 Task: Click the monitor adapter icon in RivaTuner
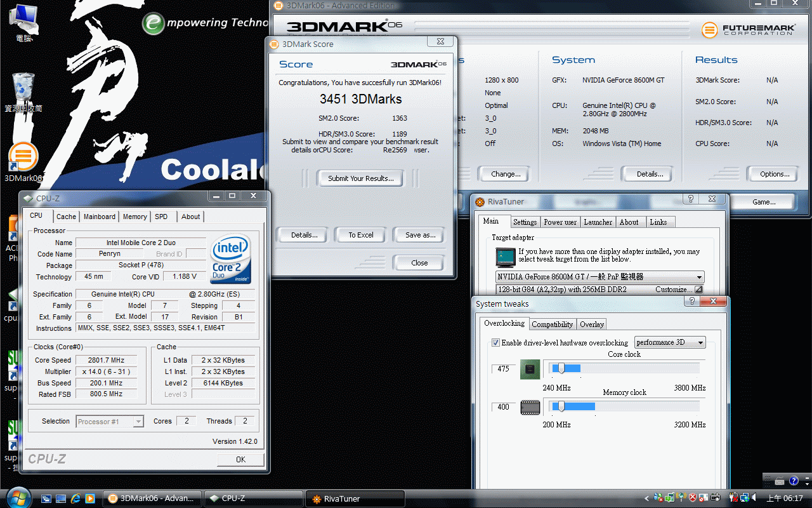point(505,257)
